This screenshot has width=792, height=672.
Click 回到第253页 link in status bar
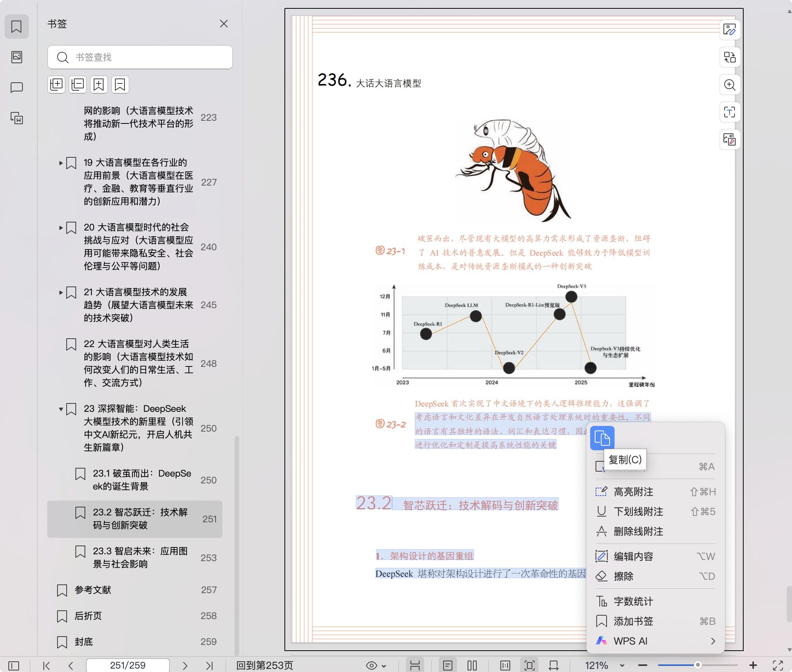pos(265,666)
